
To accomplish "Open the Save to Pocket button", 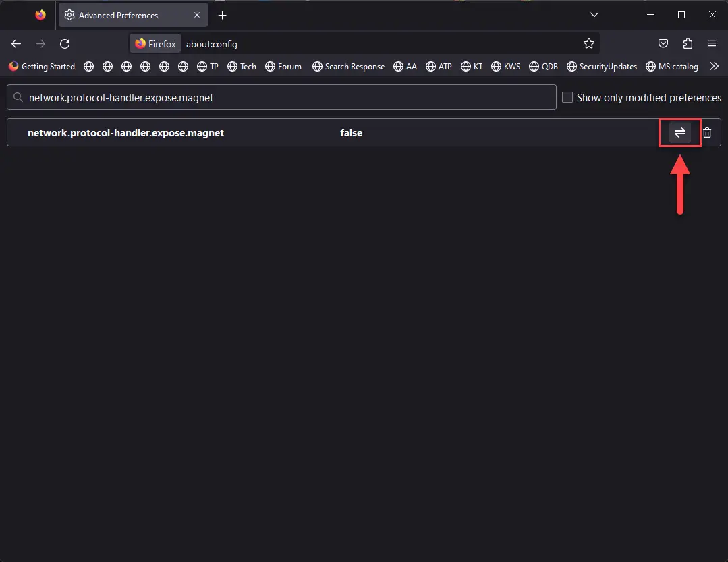I will 663,44.
